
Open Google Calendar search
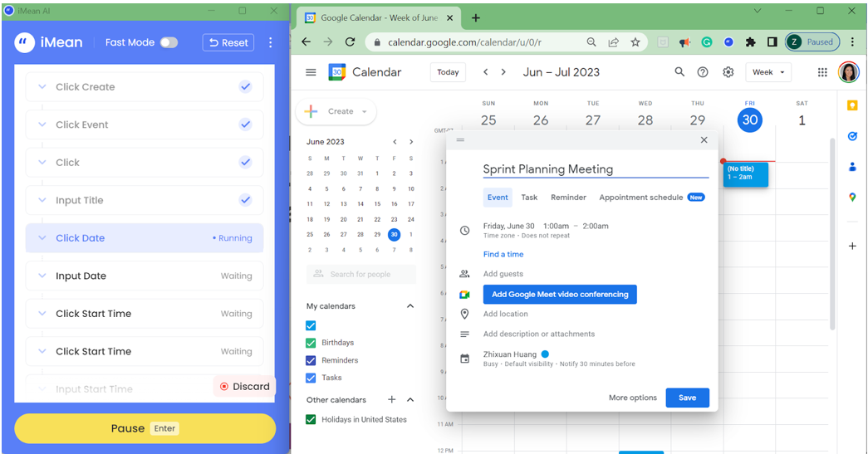point(679,72)
